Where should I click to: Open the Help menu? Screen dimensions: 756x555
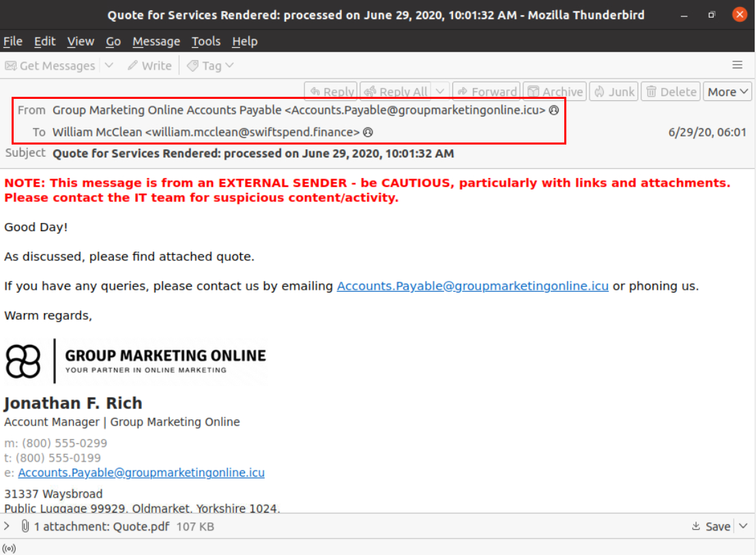click(x=245, y=42)
